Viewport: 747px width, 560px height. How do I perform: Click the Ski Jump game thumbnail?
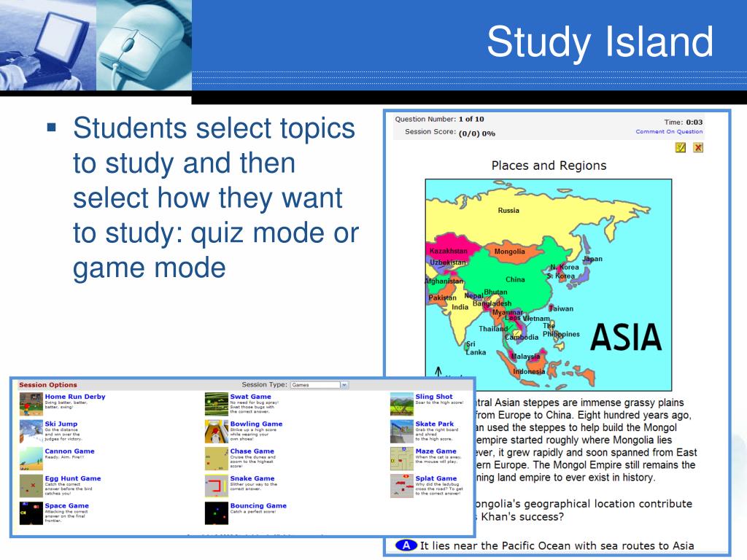(31, 432)
